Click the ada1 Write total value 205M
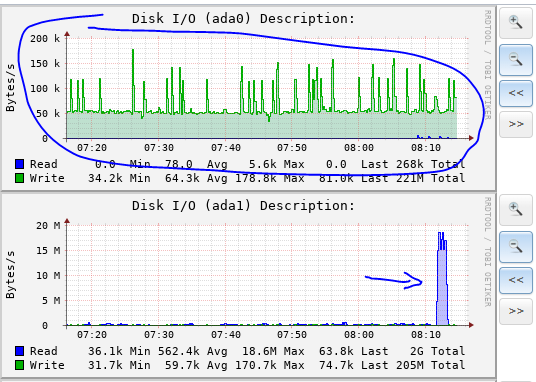 coord(410,365)
